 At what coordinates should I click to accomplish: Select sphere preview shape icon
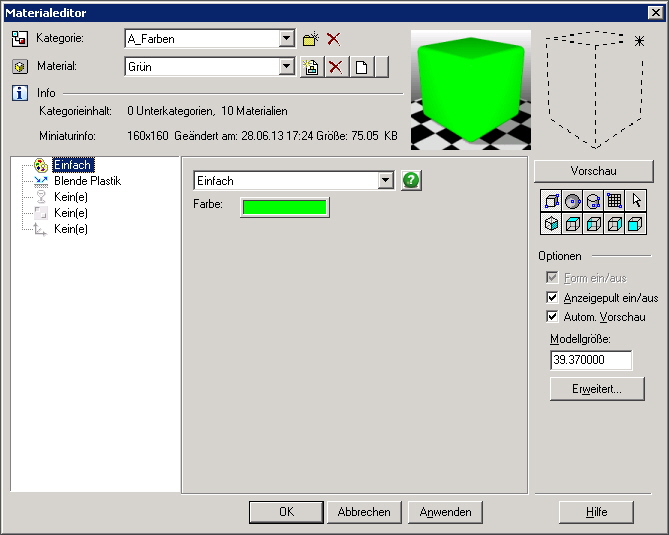pos(572,201)
